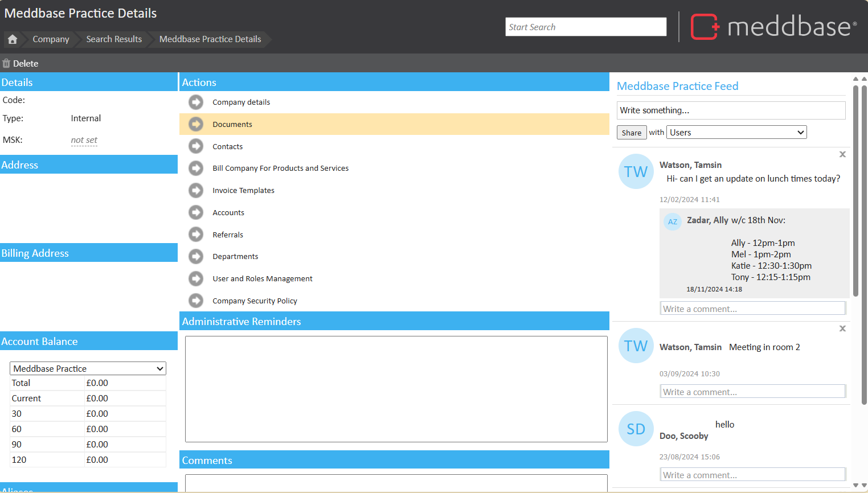The width and height of the screenshot is (868, 493).
Task: Open the share with Users dropdown
Action: click(736, 133)
